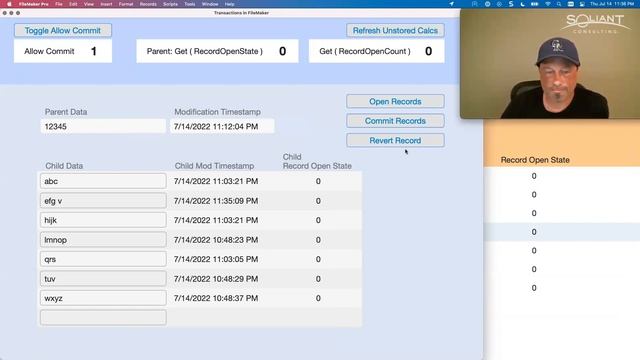
Task: Click the child data field 'efg v'
Action: click(103, 201)
